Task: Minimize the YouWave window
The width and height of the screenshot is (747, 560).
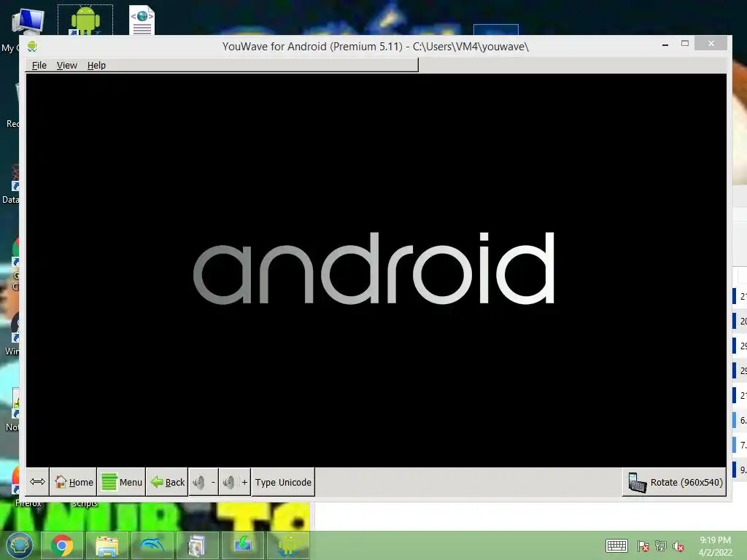Action: [665, 44]
